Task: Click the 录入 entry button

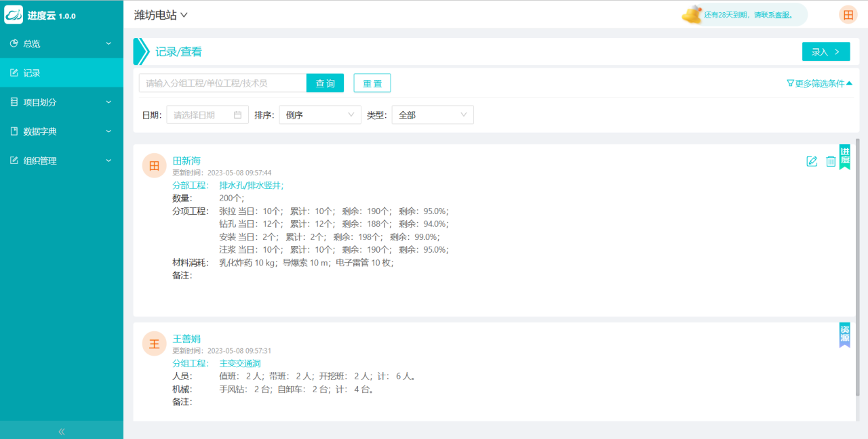Action: coord(825,51)
